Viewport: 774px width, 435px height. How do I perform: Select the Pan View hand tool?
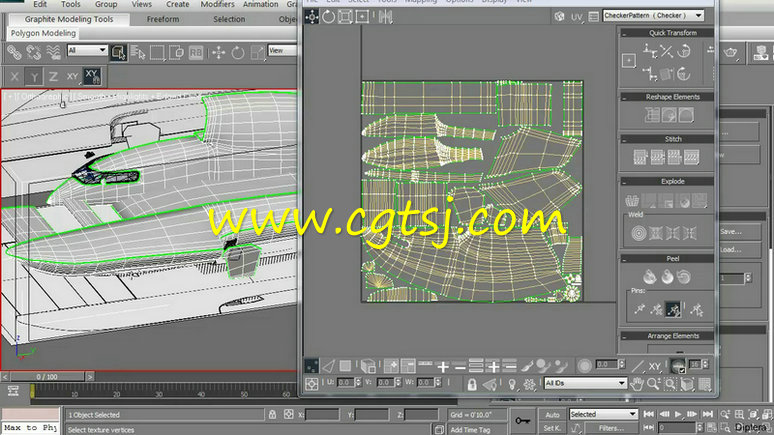coord(637,384)
